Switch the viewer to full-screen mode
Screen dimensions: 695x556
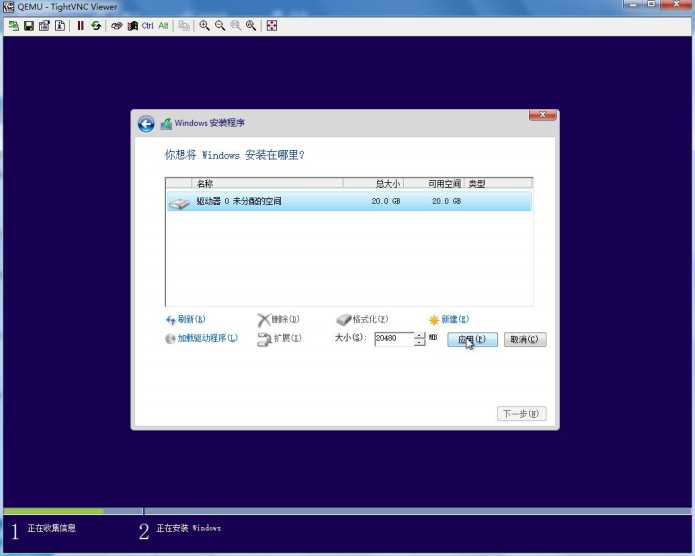(x=272, y=26)
